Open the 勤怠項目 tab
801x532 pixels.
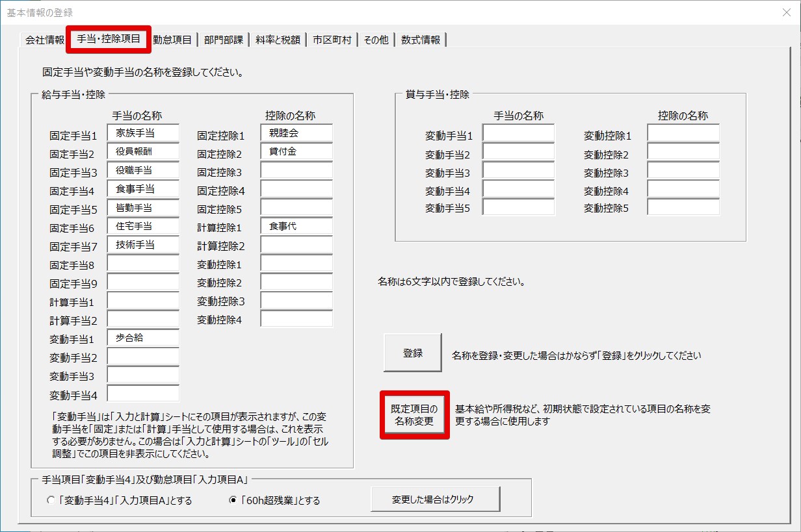tap(172, 40)
